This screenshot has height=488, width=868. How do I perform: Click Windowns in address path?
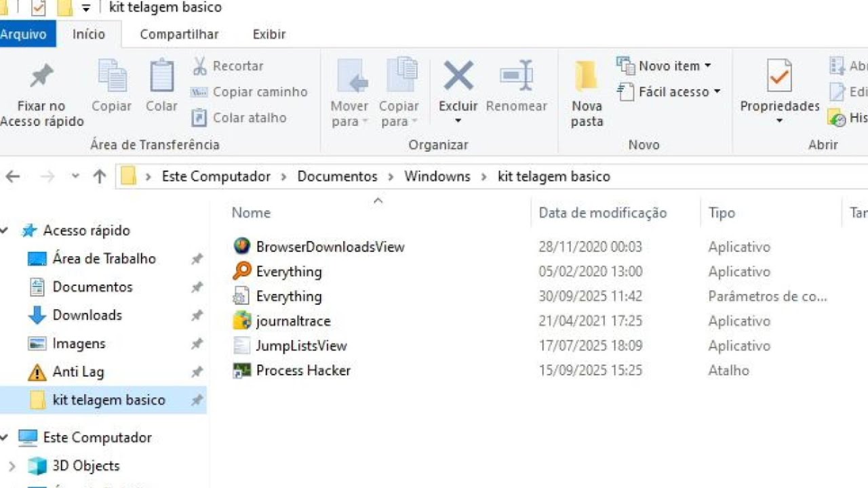437,176
